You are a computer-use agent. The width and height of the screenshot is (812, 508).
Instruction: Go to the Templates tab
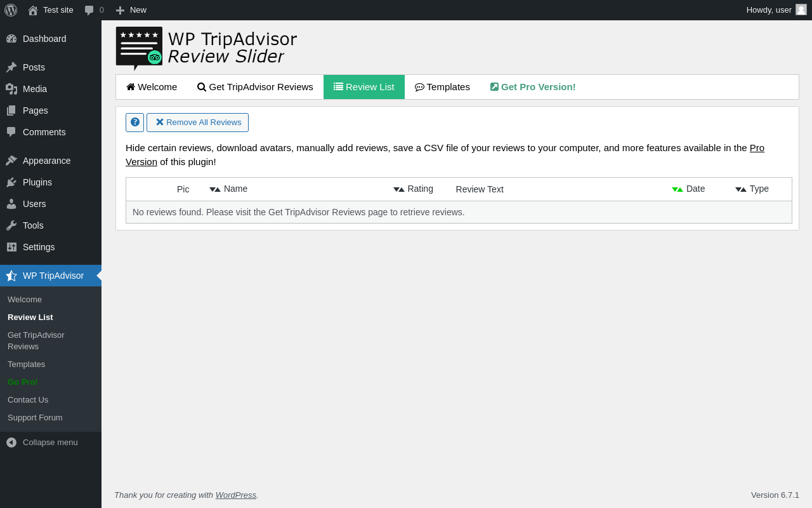[x=442, y=87]
